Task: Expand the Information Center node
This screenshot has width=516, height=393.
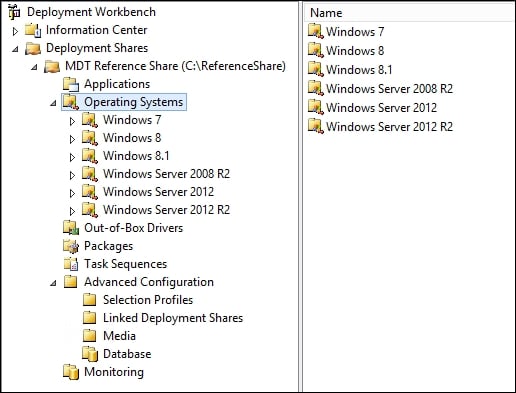Action: tap(15, 31)
